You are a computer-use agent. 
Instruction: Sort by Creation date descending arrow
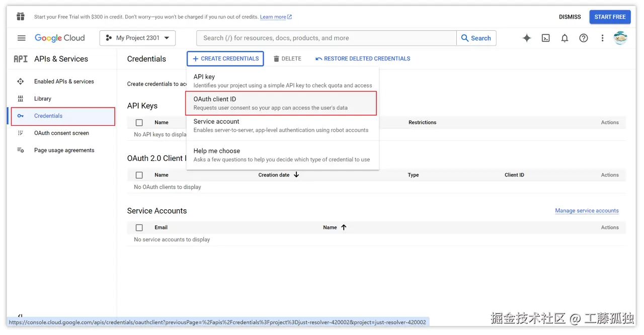(296, 175)
